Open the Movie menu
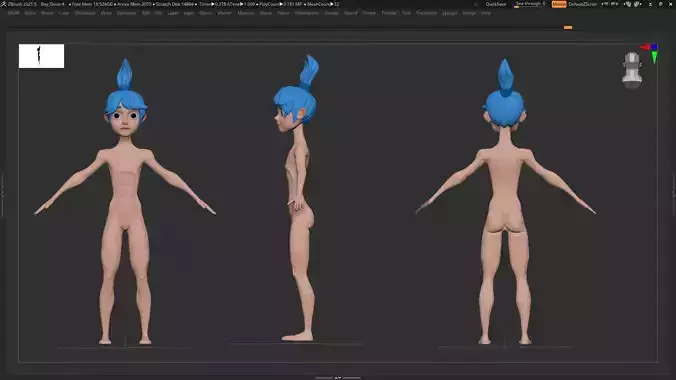 (266, 13)
